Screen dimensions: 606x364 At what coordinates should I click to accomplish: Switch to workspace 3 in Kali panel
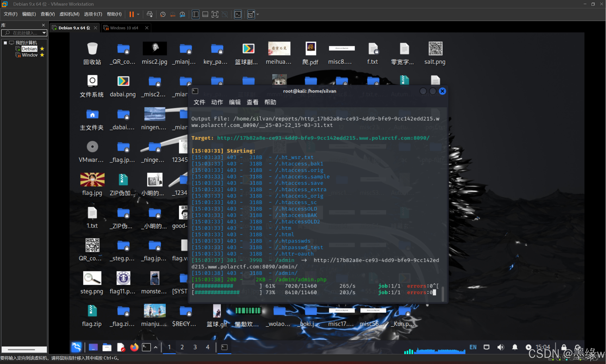pyautogui.click(x=195, y=347)
